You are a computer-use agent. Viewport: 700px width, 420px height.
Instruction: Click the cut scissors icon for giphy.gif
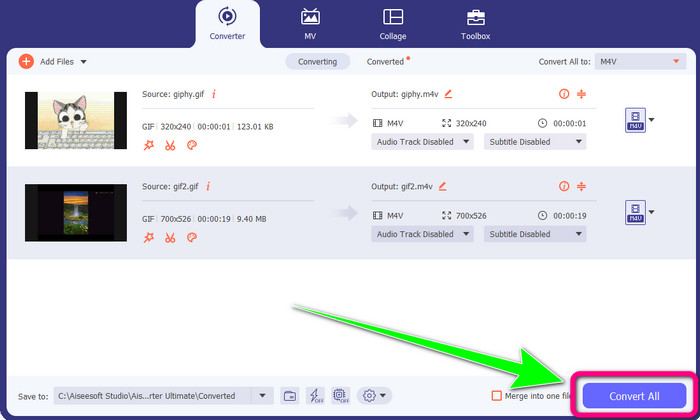click(x=170, y=145)
